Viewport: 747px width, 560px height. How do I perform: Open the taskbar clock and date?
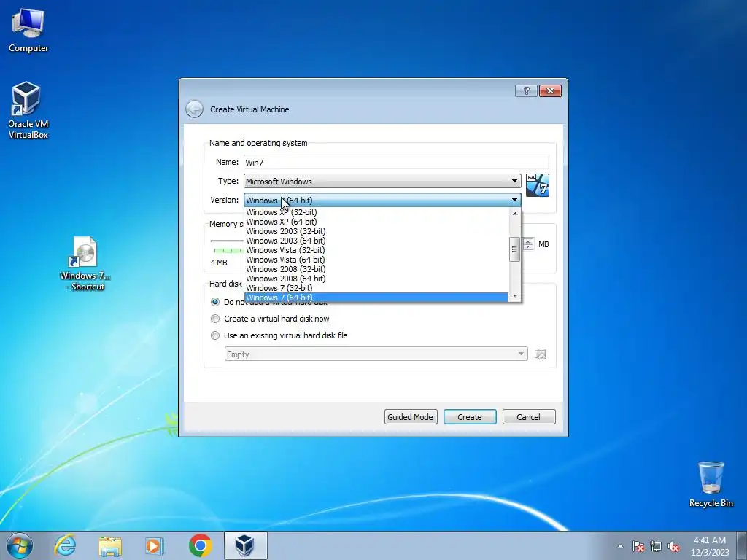click(710, 545)
